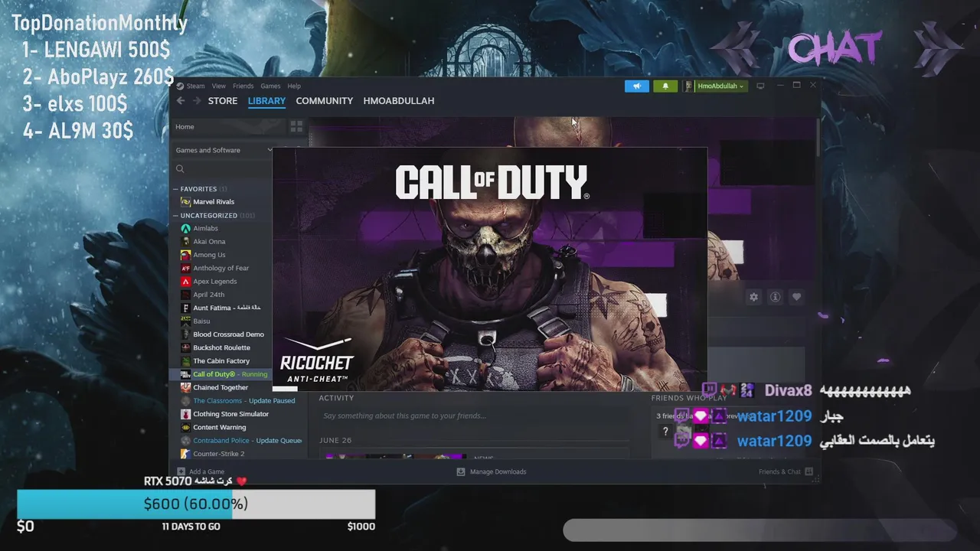The image size is (980, 551).
Task: Click the Chained Together game icon
Action: 185,387
